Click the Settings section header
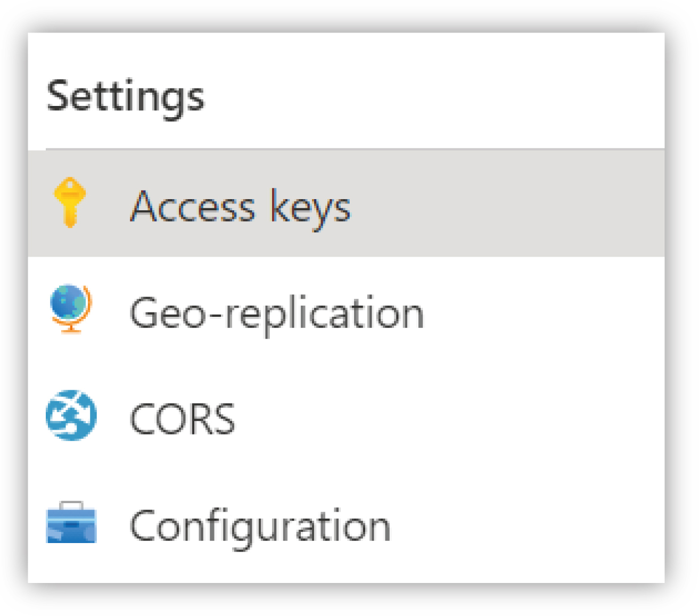This screenshot has width=699, height=616. 126,97
